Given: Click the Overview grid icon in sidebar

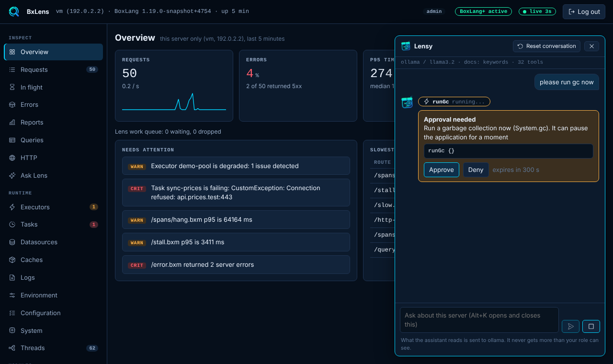Looking at the screenshot, I should coord(12,52).
